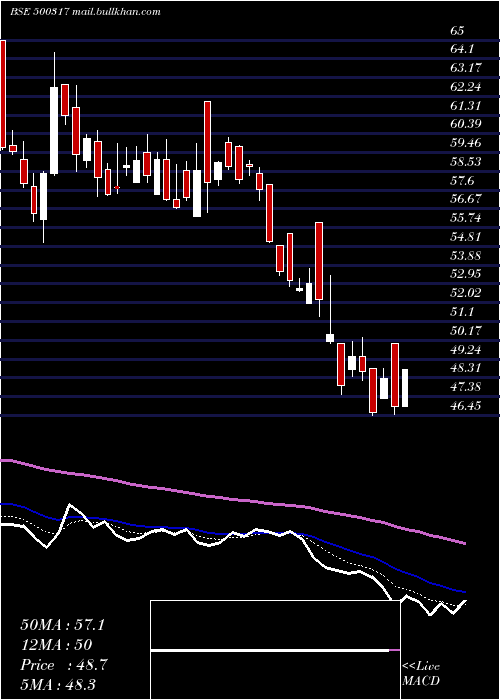Click the 5MA : 48.3 reading
This screenshot has height=700, width=500.
(x=58, y=685)
